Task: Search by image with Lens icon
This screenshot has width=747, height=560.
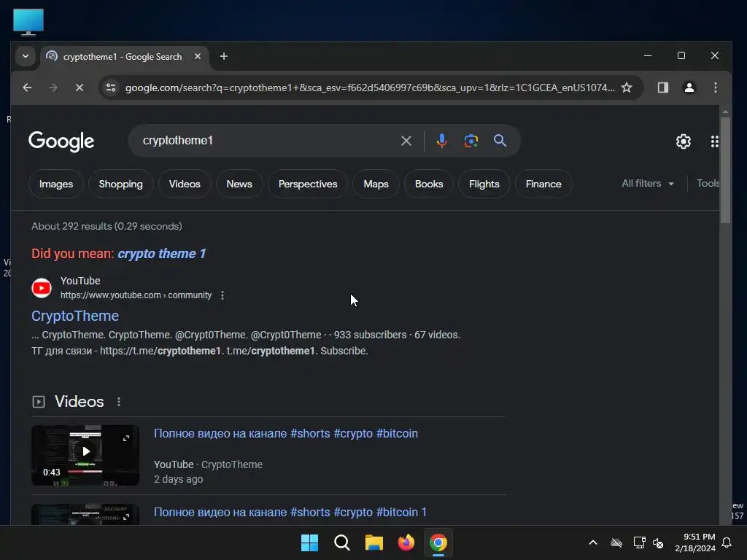Action: pos(471,141)
